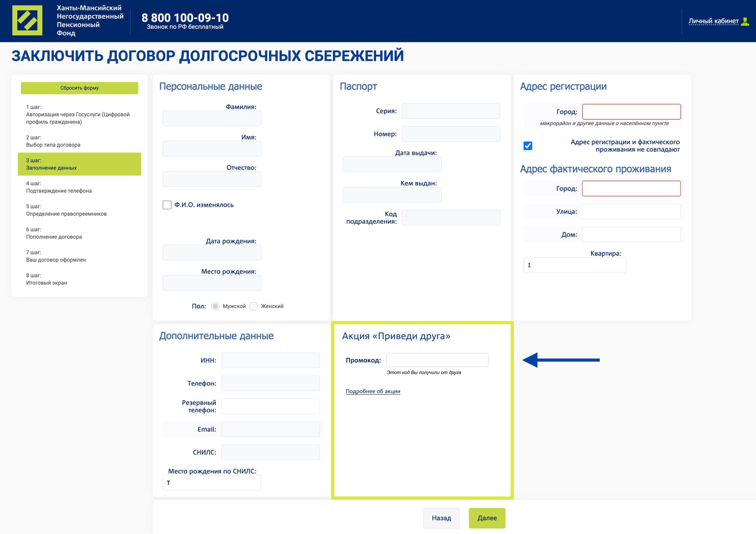Focus the Резервный телефон field
This screenshot has width=756, height=534.
coord(270,406)
